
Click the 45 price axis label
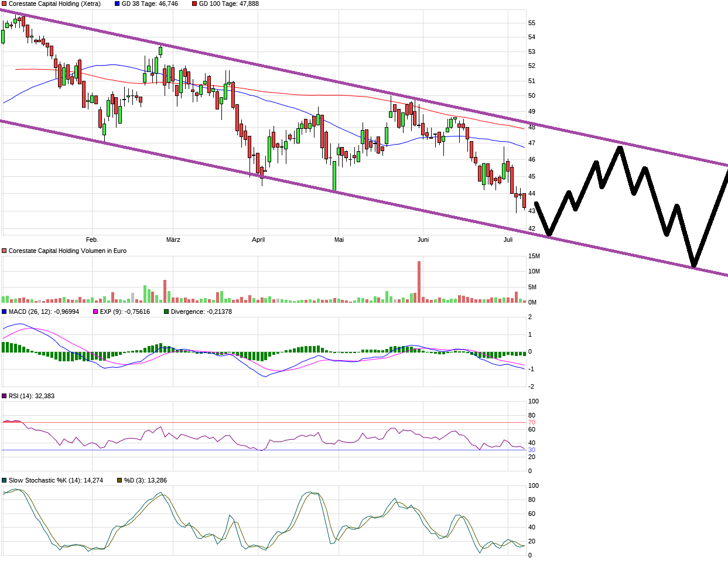coord(532,176)
